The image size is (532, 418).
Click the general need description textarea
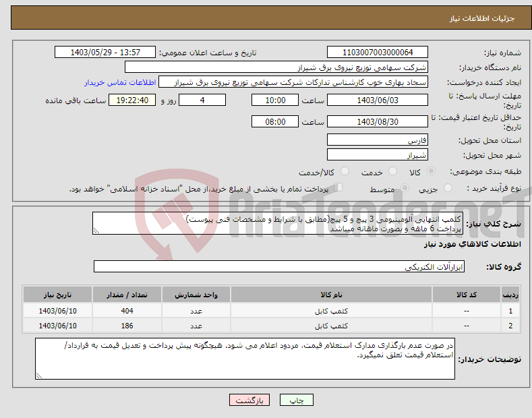click(278, 223)
